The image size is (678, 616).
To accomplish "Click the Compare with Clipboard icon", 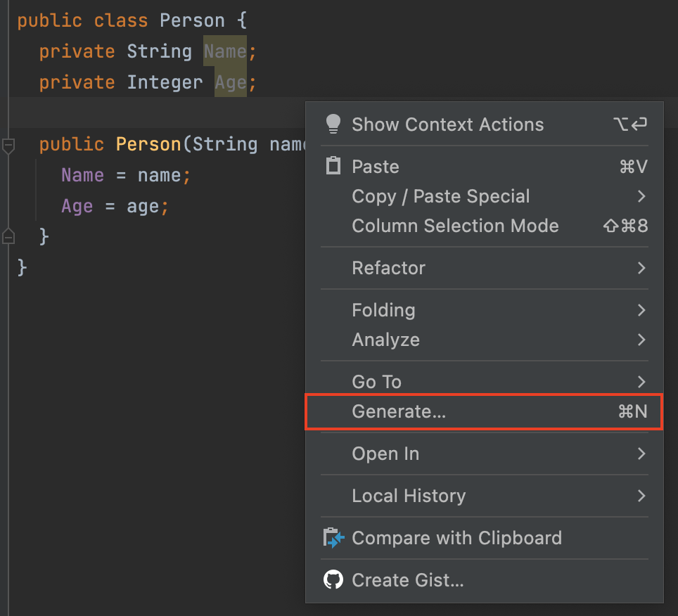I will coord(333,538).
